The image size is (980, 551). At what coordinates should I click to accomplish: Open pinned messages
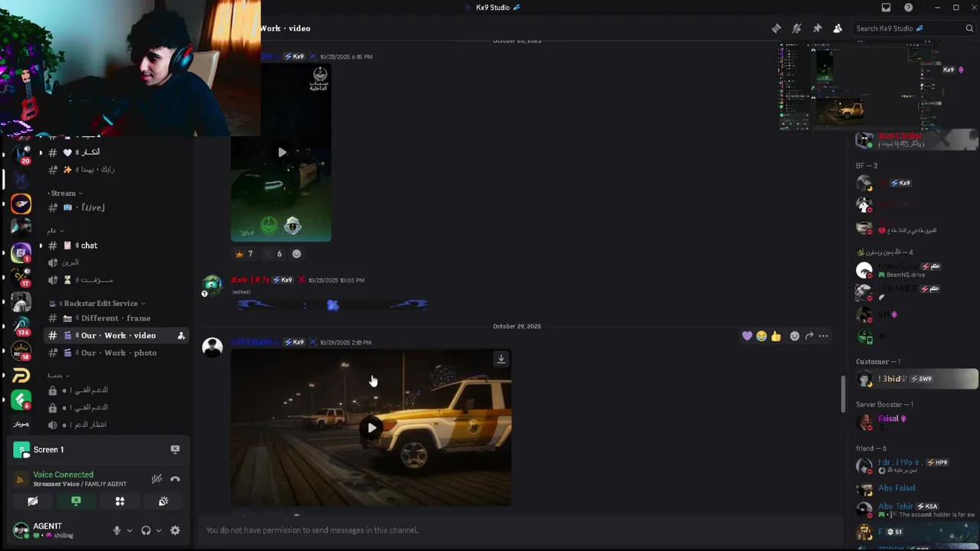point(817,28)
